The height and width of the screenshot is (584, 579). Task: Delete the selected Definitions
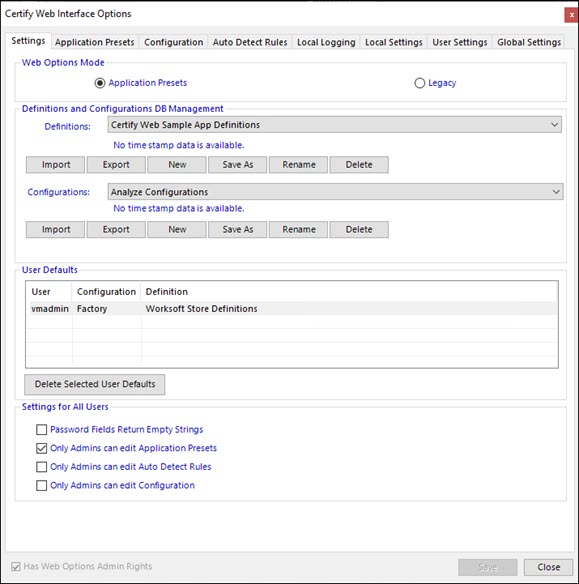pos(359,165)
